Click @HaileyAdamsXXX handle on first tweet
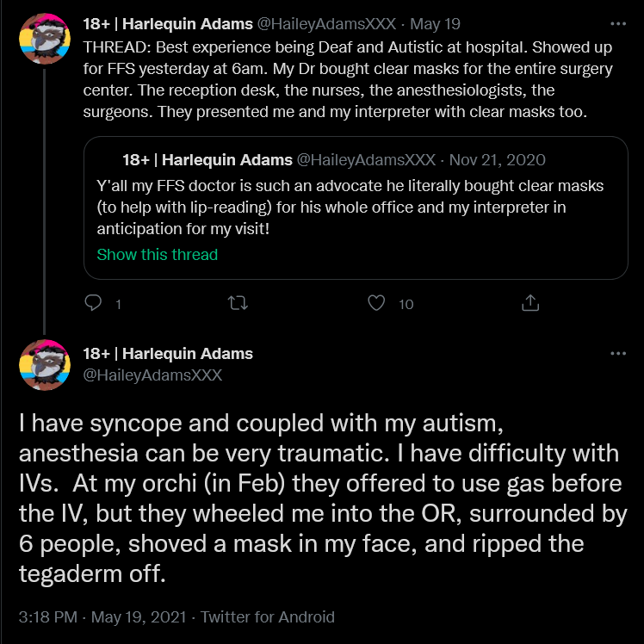 point(326,24)
